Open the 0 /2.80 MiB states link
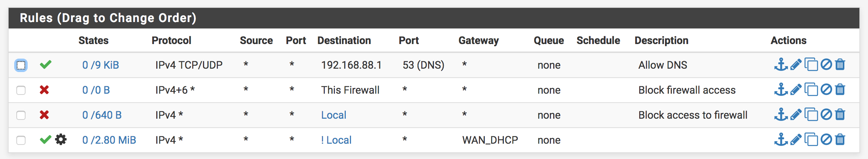The image size is (868, 159). (109, 140)
